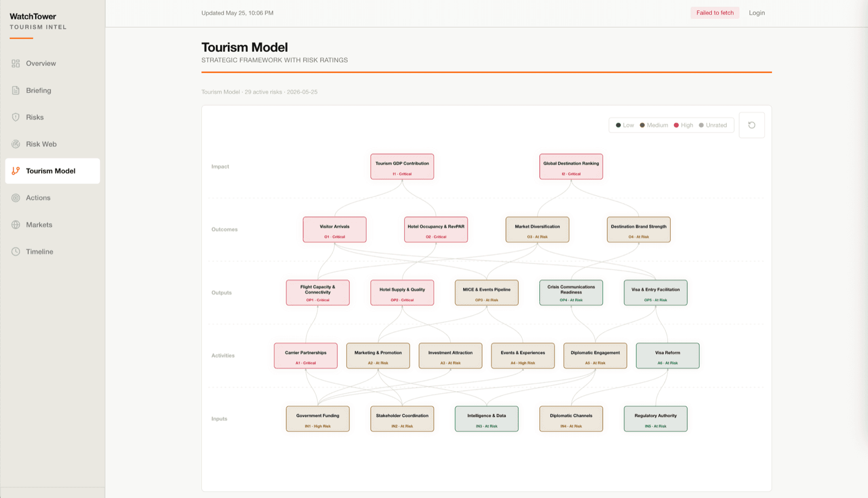Image resolution: width=868 pixels, height=498 pixels.
Task: Open the Visa Reform node
Action: pyautogui.click(x=668, y=356)
